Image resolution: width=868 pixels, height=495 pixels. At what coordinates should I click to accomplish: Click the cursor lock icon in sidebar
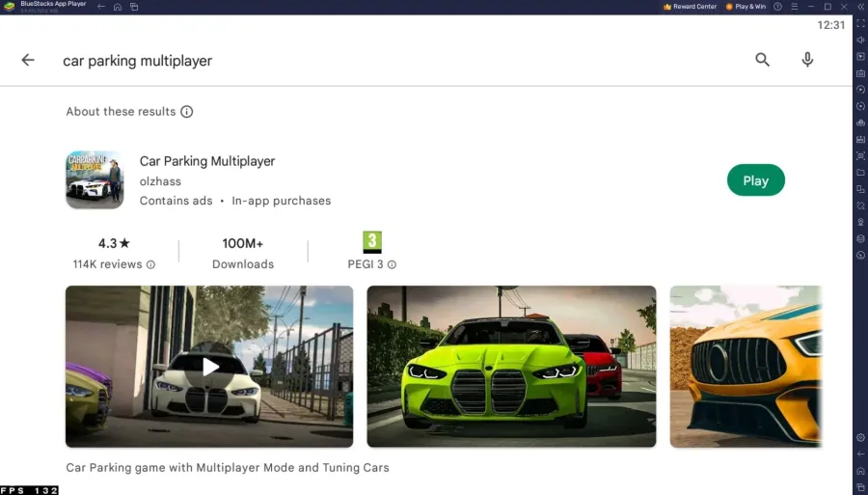coord(860,57)
